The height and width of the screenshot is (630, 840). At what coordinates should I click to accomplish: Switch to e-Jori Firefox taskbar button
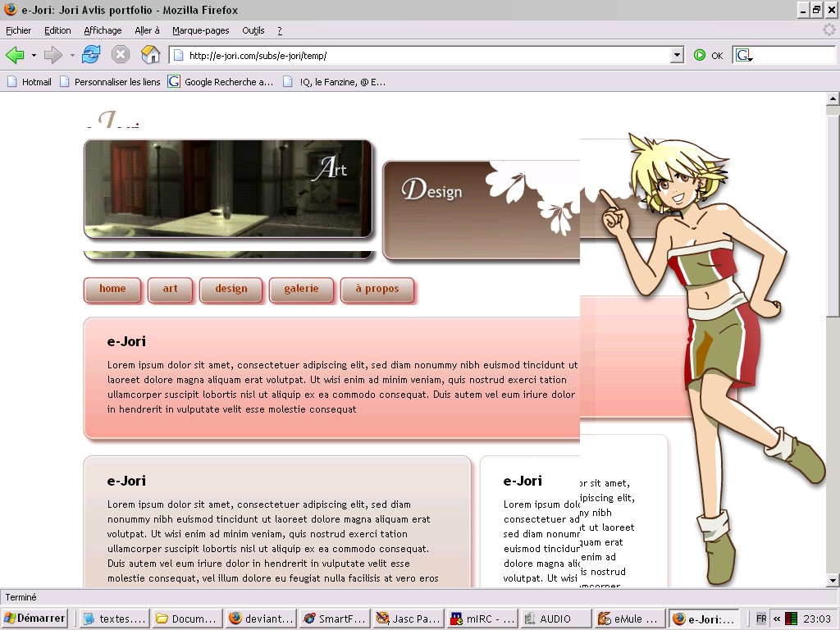point(704,619)
